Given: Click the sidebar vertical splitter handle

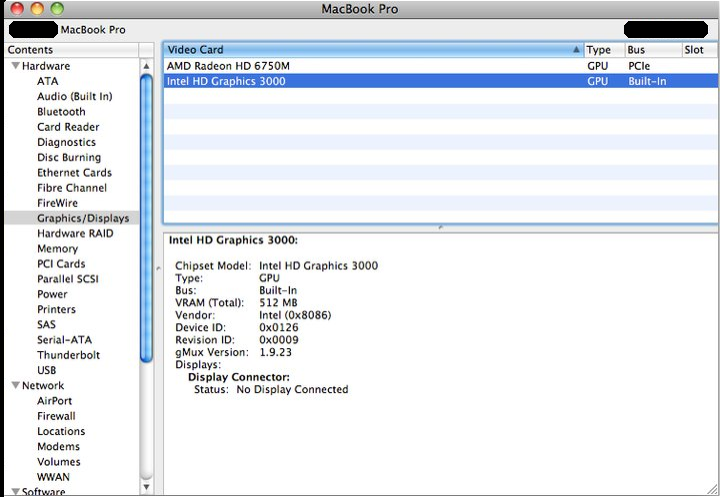Looking at the screenshot, I should (x=158, y=267).
